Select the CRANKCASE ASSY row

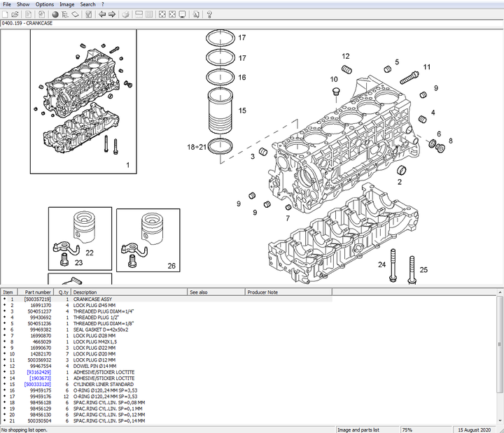click(167, 299)
